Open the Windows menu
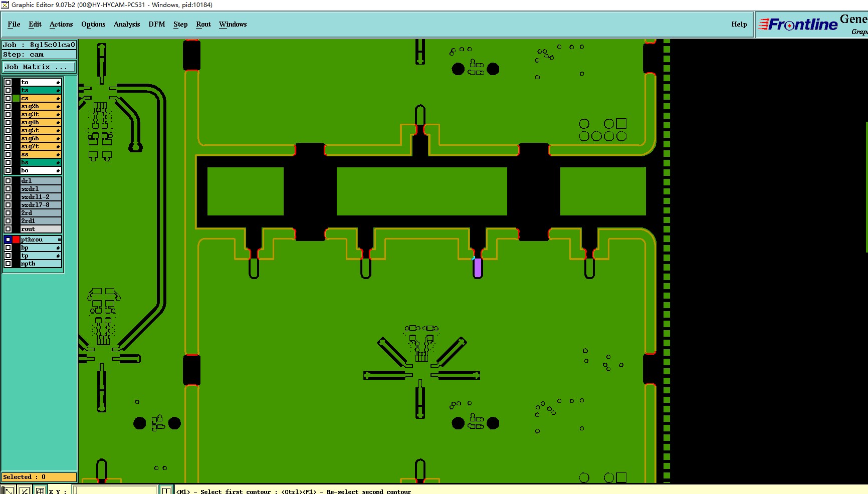The image size is (868, 494). 233,24
